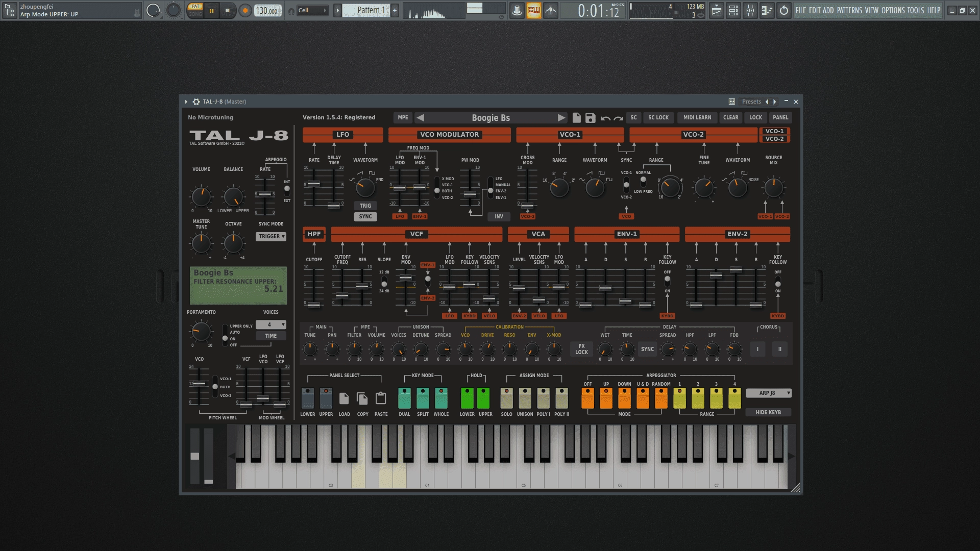Adjust the VCF Cutoff Freq slider
The height and width of the screenshot is (551, 980).
342,295
